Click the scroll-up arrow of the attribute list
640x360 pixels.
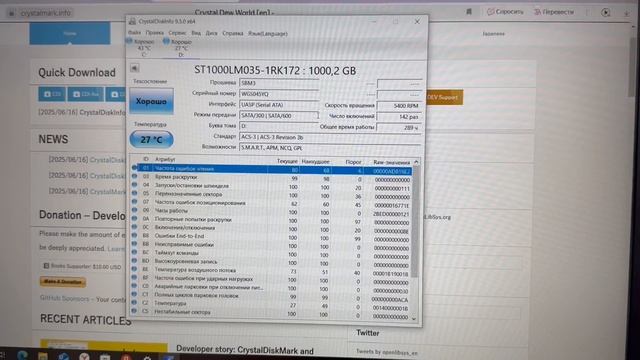[x=416, y=162]
